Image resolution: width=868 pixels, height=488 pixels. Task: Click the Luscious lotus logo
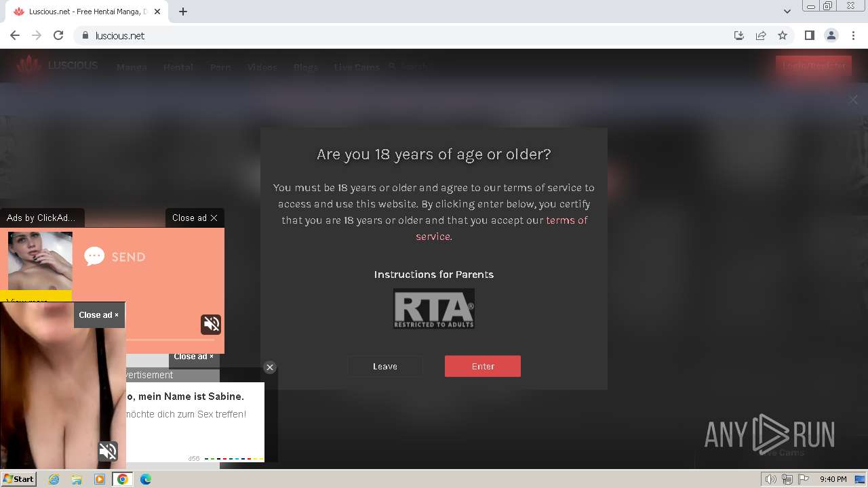pyautogui.click(x=29, y=66)
